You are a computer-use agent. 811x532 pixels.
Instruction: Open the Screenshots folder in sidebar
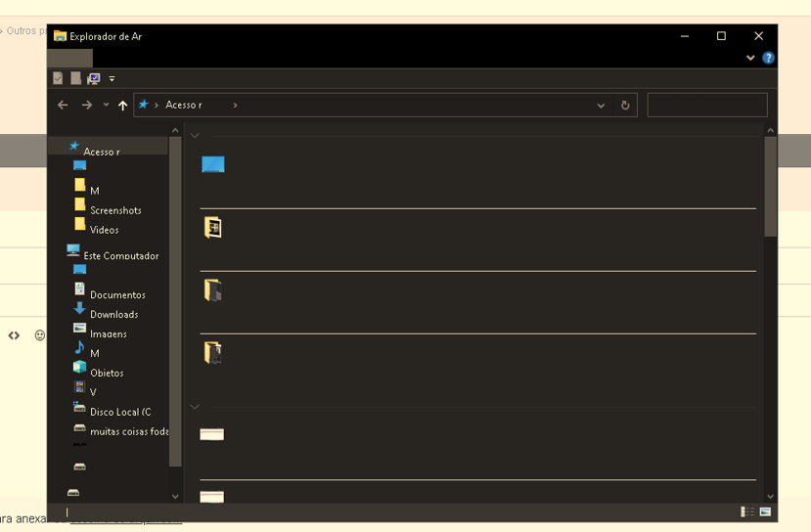click(115, 210)
